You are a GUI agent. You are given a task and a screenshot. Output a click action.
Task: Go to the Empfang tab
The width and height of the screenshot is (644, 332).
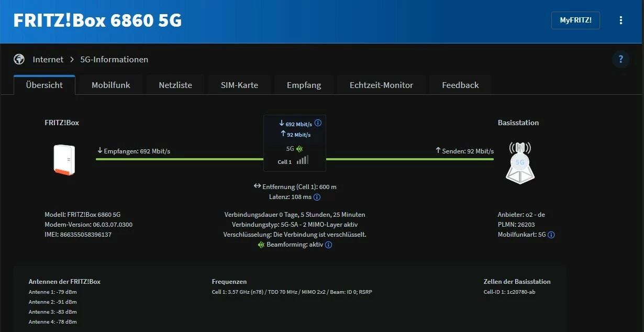click(304, 85)
